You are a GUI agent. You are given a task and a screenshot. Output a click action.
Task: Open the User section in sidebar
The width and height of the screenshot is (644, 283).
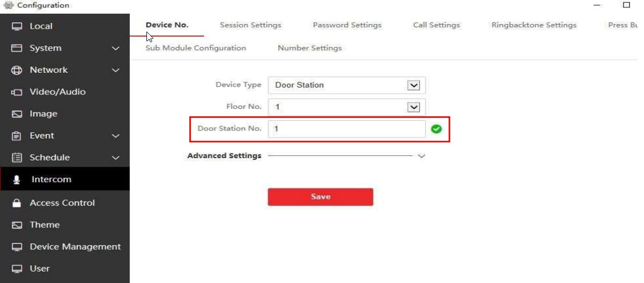click(39, 269)
